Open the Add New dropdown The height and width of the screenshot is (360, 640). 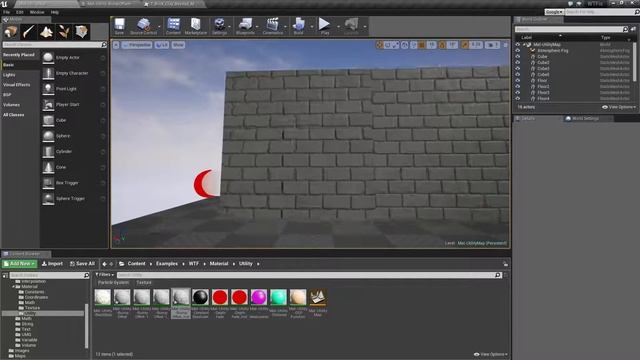point(19,264)
